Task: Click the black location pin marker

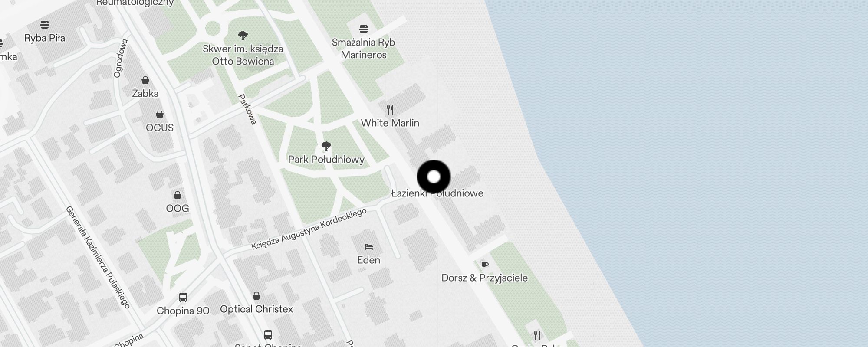Action: [x=434, y=177]
